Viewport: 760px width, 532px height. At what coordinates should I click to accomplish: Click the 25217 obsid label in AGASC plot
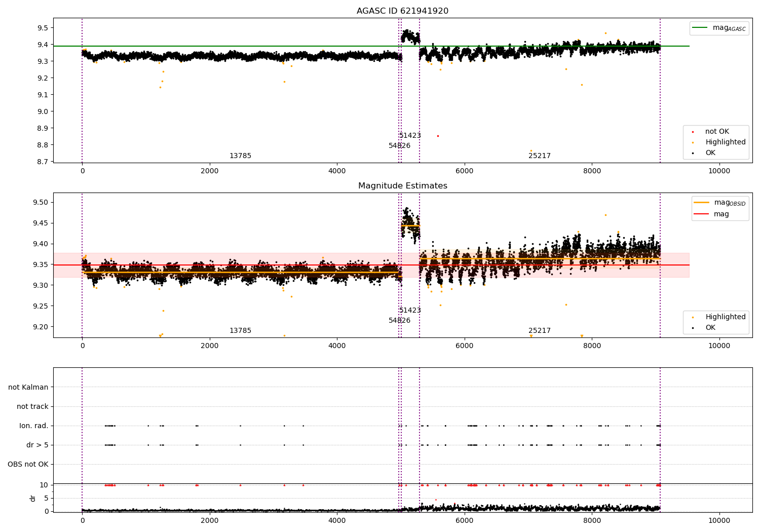pos(540,156)
